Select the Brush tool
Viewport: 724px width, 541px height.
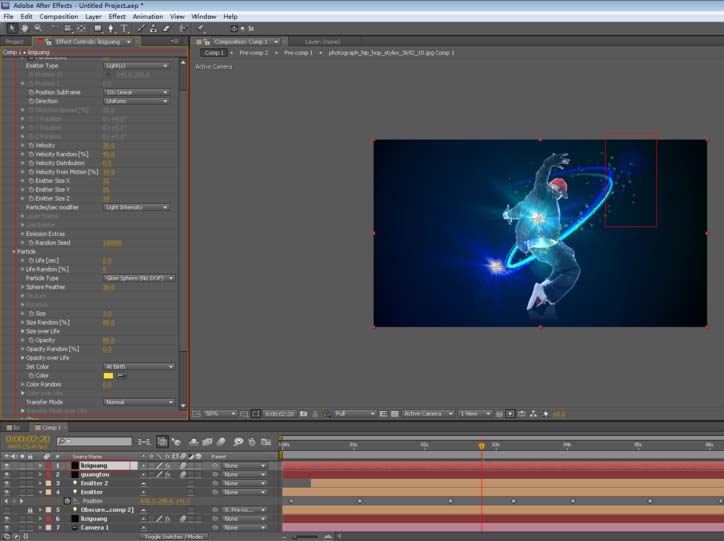141,29
